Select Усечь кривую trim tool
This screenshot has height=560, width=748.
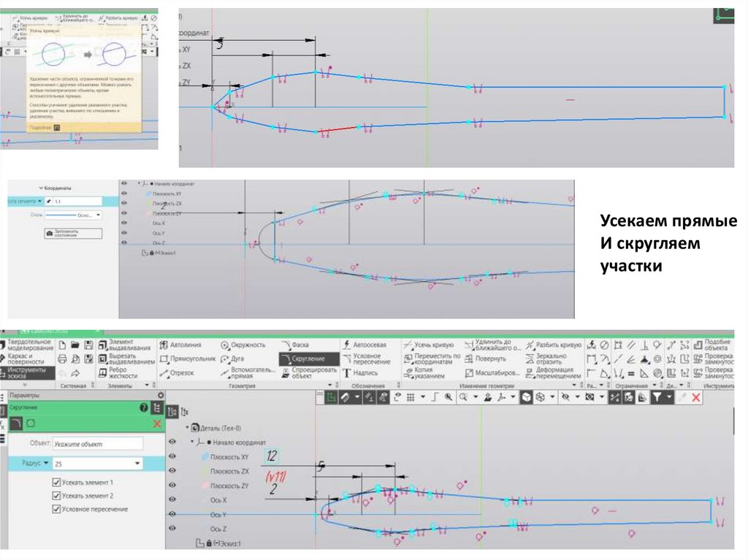coord(428,345)
